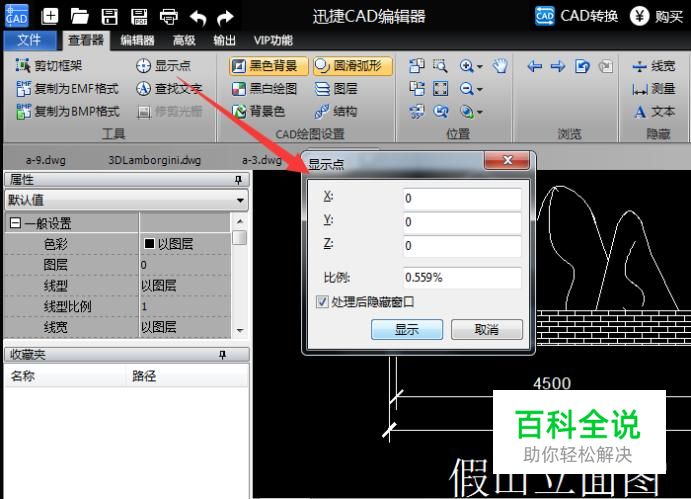The width and height of the screenshot is (691, 499).
Task: Click the properties scrollbar down arrow
Action: [x=240, y=330]
